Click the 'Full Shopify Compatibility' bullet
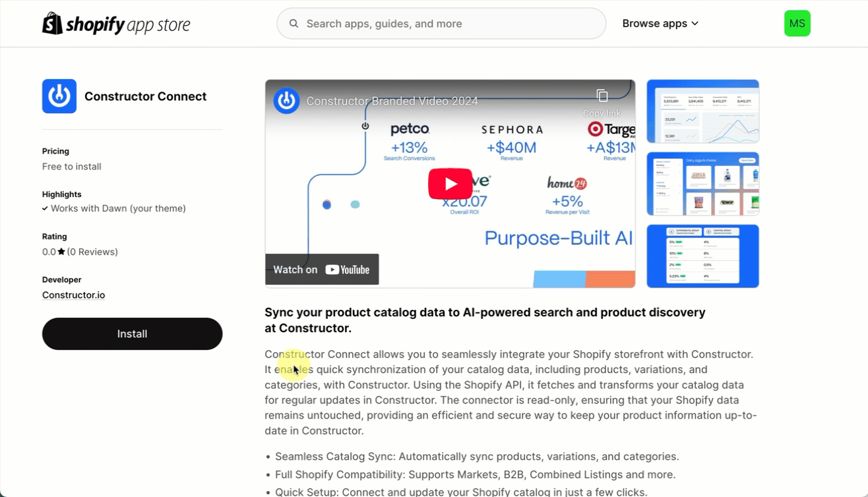The width and height of the screenshot is (868, 497). [476, 475]
